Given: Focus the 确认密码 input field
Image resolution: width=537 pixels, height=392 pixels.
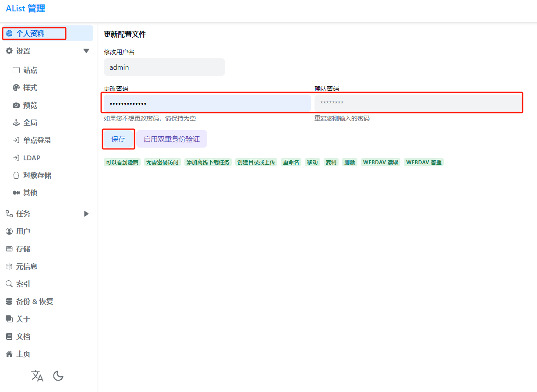Looking at the screenshot, I should [418, 103].
